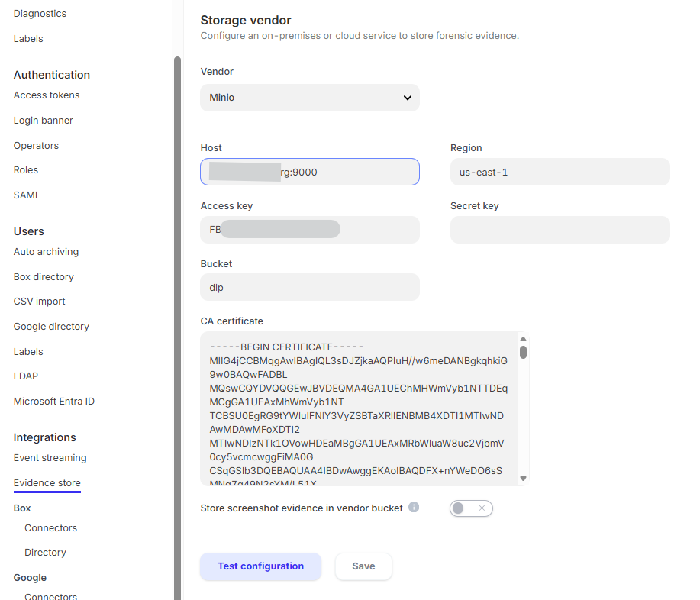Click the sidebar vertical scrollbar
This screenshot has height=600, width=700.
178,305
